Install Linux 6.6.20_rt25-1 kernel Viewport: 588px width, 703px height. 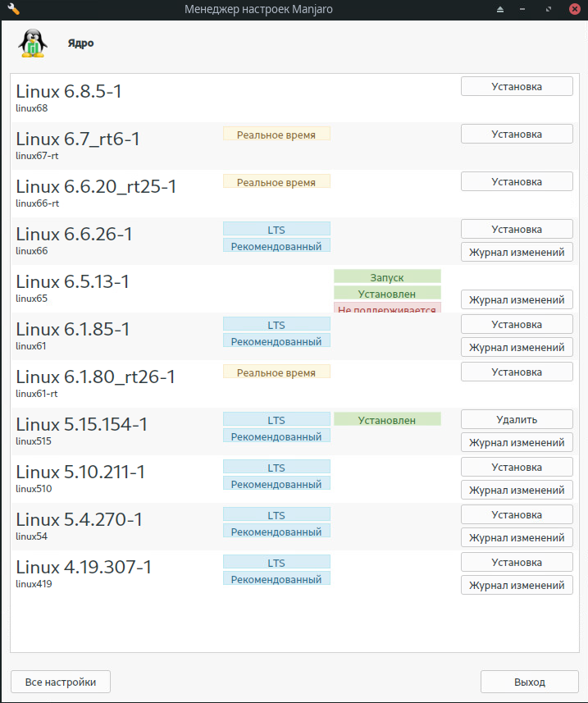click(517, 181)
